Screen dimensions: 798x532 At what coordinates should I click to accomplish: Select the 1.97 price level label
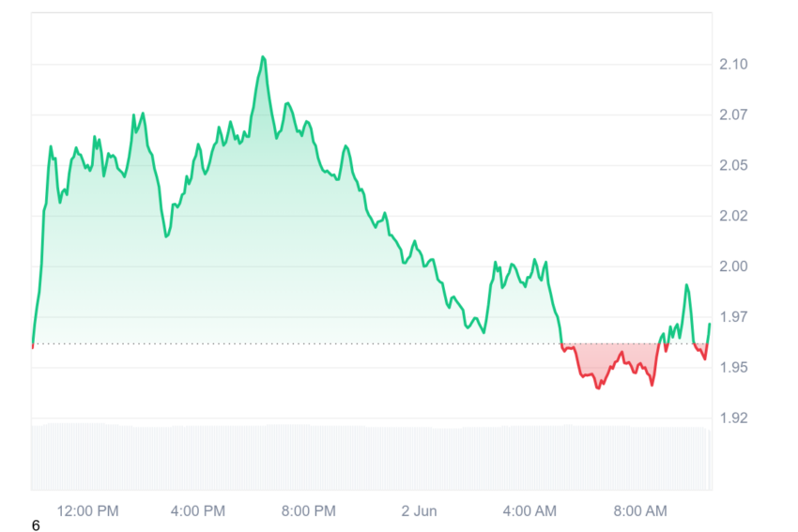[733, 317]
